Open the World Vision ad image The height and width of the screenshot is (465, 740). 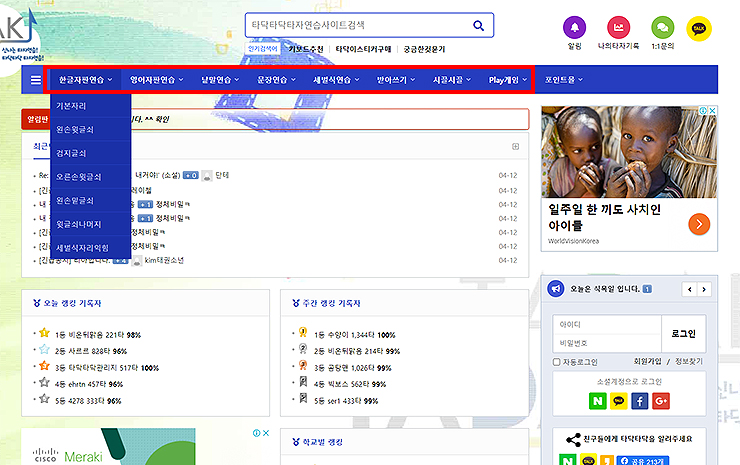click(x=629, y=152)
